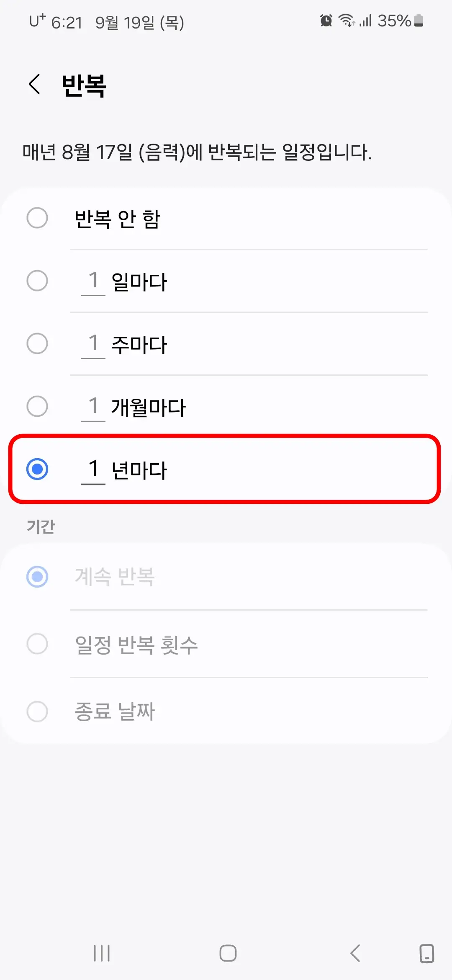
Task: Edit the interval number for 년마다
Action: (93, 470)
